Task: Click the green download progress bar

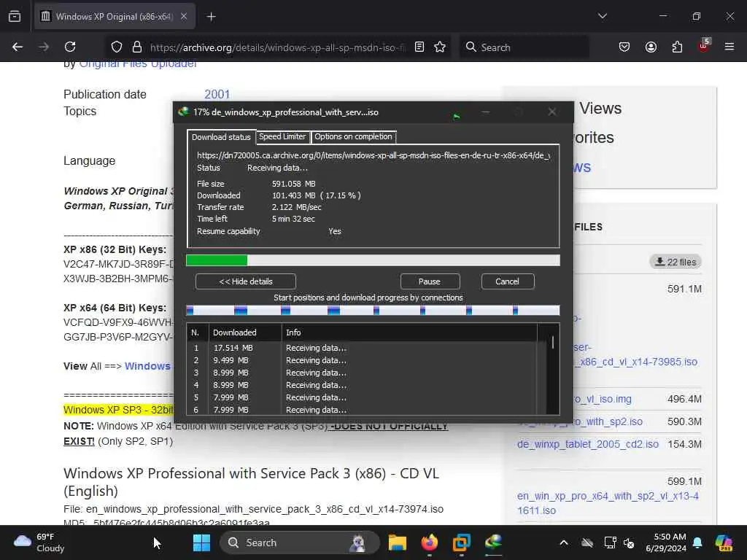Action: coord(373,260)
